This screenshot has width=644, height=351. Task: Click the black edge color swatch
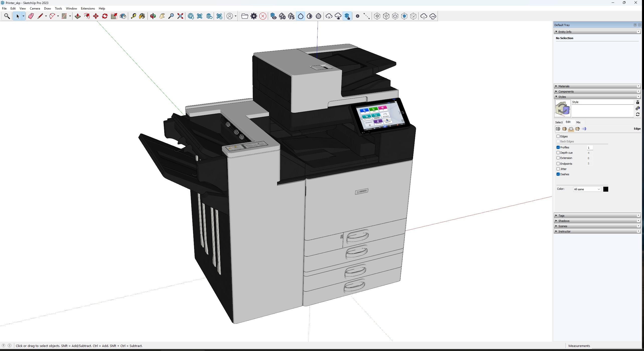tap(606, 189)
